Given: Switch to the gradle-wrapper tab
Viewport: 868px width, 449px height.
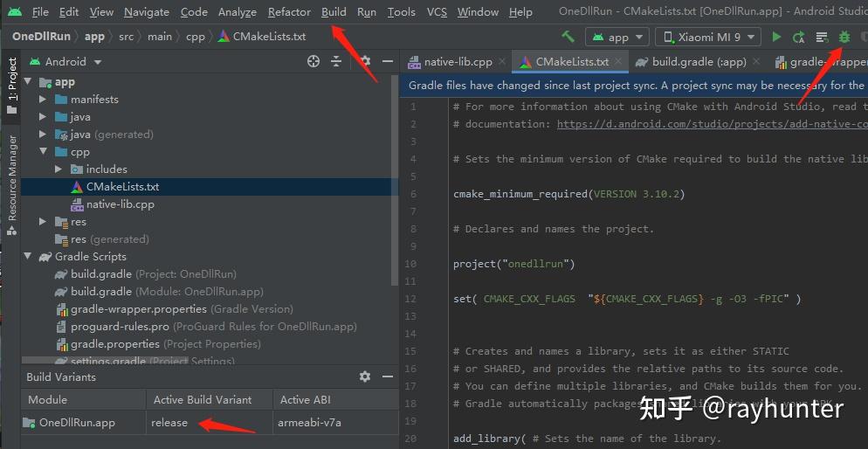Looking at the screenshot, I should 821,62.
